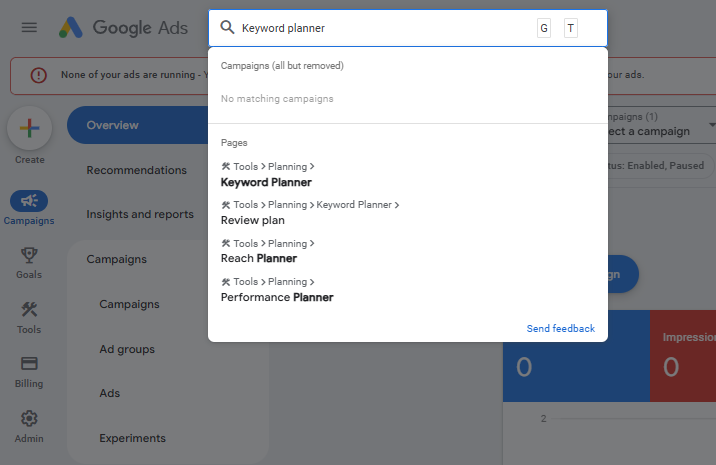Open the Goals trophy icon
Image resolution: width=716 pixels, height=465 pixels.
click(29, 255)
